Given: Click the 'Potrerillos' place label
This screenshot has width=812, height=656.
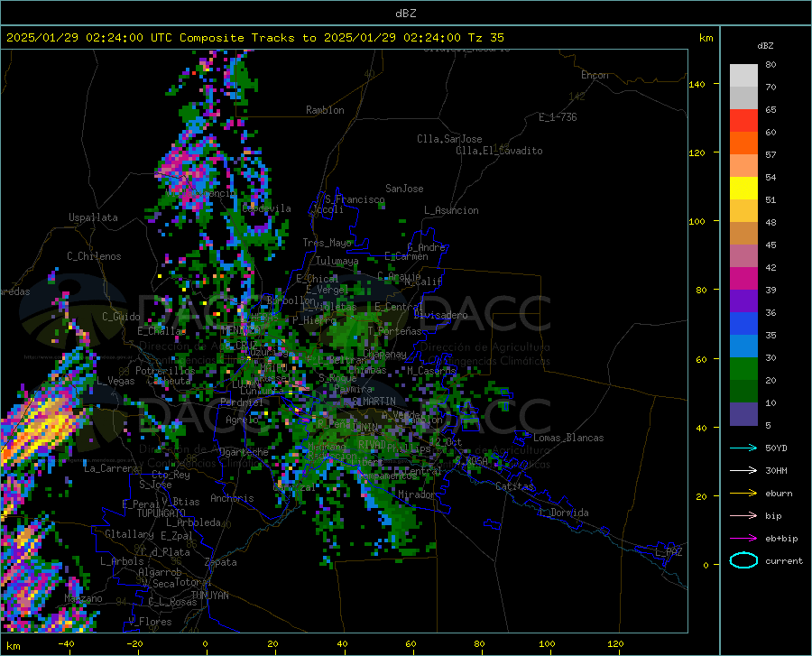Looking at the screenshot, I should (165, 371).
